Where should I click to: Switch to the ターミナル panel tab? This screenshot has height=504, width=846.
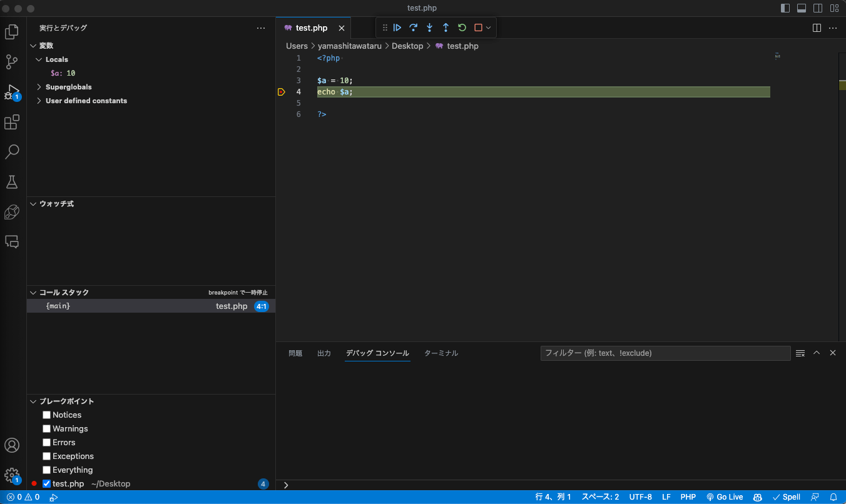441,353
